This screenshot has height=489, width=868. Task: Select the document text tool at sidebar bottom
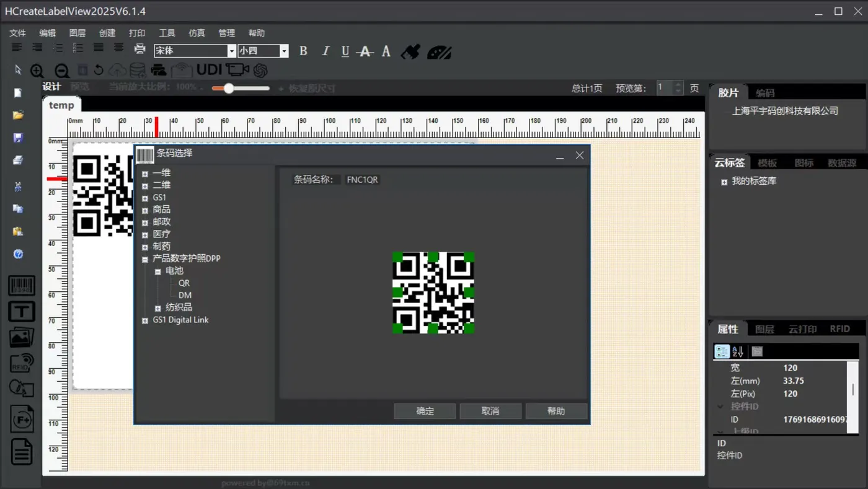(22, 451)
